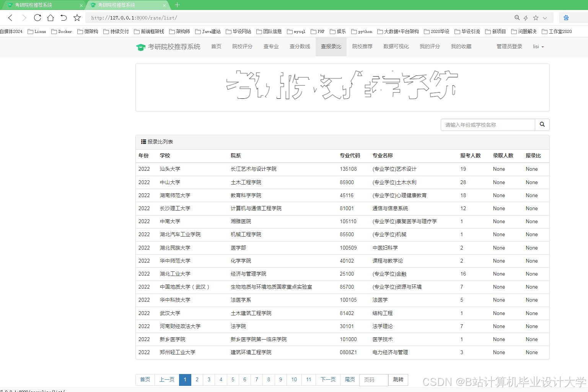Open the 管理员登录 admin login link

509,46
